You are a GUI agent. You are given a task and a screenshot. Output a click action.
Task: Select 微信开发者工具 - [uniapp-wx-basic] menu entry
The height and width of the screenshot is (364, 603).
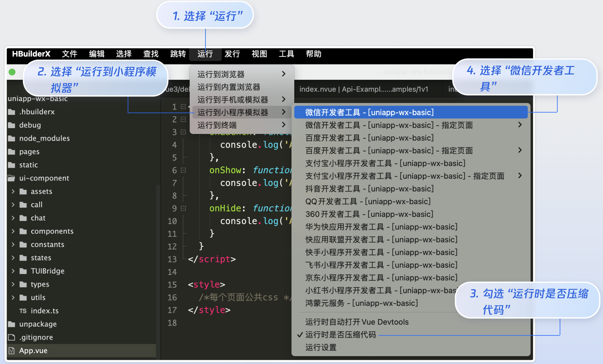(369, 112)
